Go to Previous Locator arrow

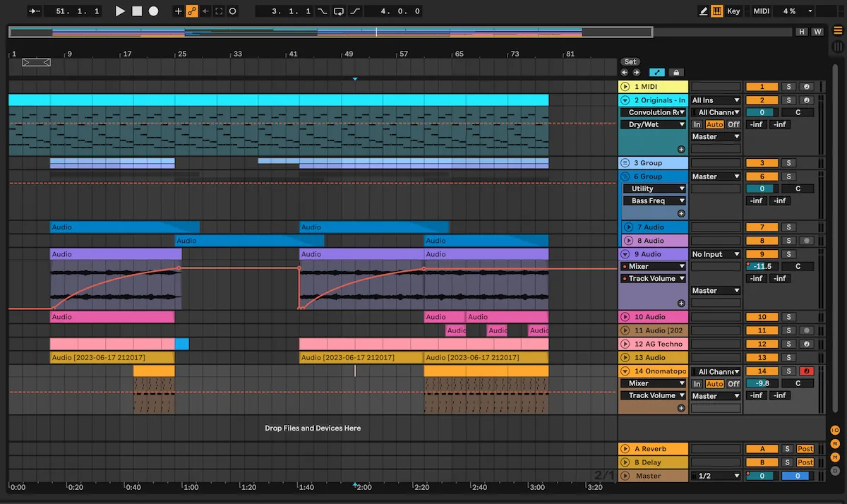coord(625,72)
